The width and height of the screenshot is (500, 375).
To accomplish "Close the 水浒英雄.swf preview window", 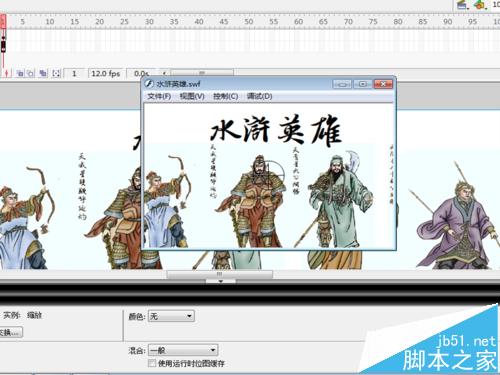I will tap(383, 84).
